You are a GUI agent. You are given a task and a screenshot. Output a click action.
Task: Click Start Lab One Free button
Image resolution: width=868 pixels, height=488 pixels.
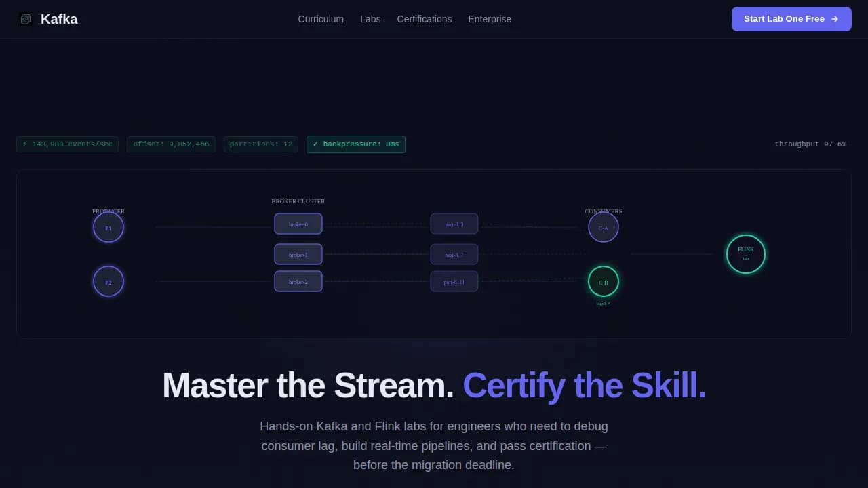791,19
